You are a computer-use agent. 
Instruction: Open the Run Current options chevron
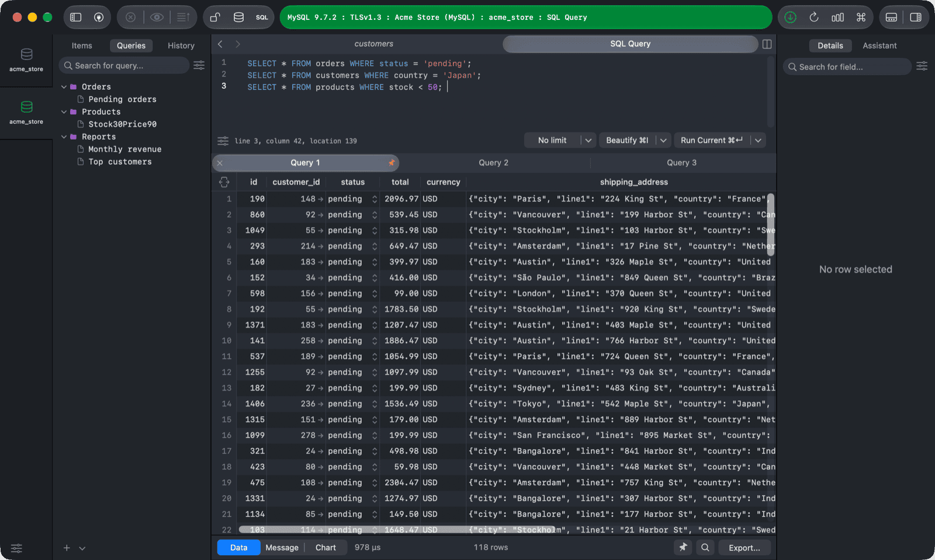(758, 140)
